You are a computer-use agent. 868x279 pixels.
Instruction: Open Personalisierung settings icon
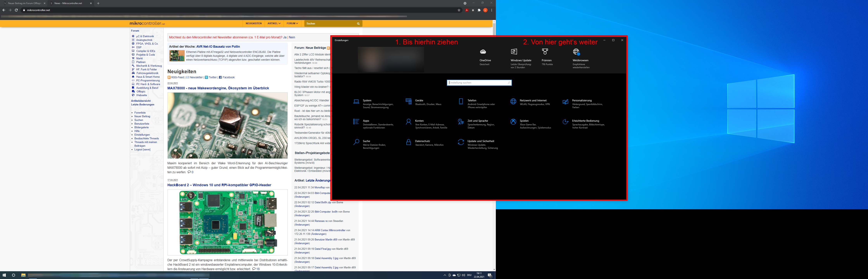point(565,101)
